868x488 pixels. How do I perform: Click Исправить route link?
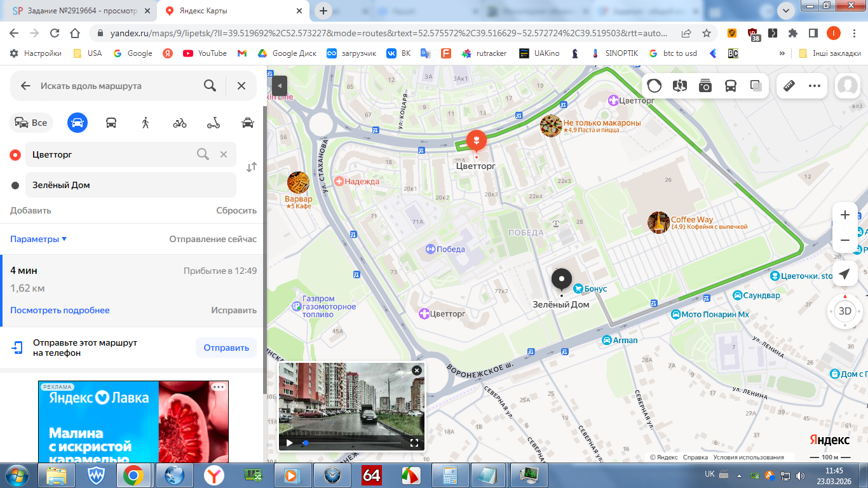234,310
